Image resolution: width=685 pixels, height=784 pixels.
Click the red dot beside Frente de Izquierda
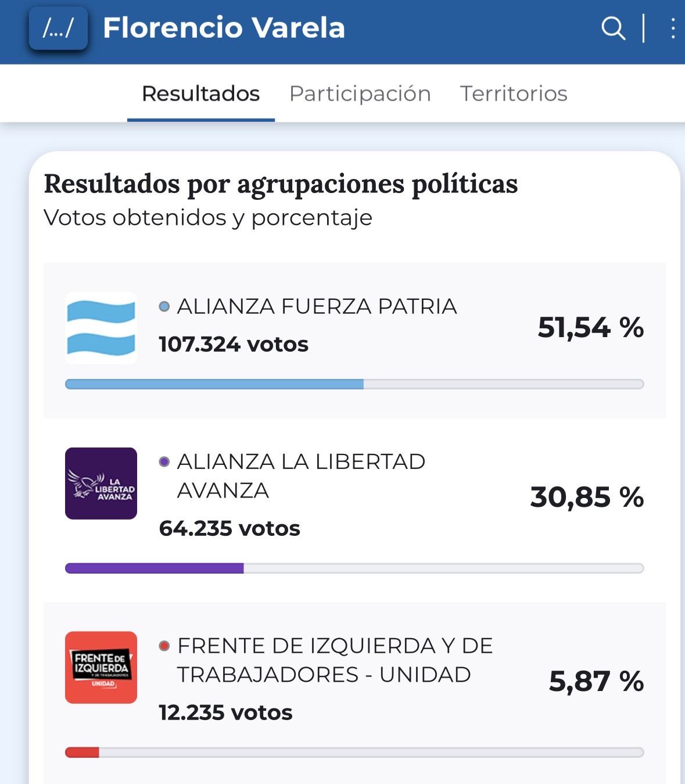tap(164, 646)
